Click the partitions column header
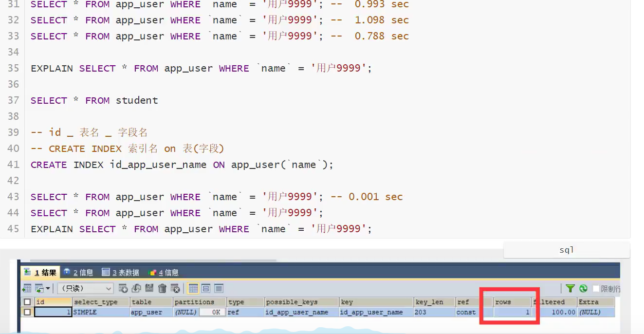This screenshot has width=644, height=334. coord(200,302)
